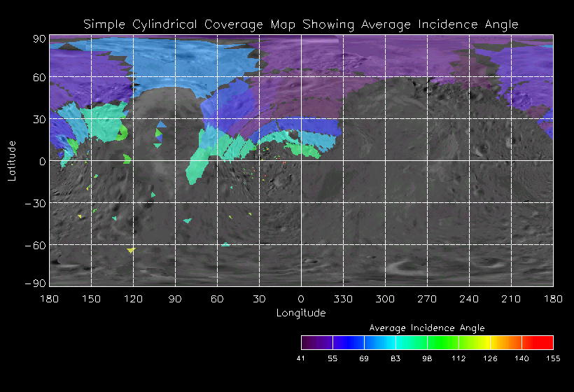This screenshot has width=574, height=392.
Task: Click the color bar value '69'
Action: click(364, 358)
